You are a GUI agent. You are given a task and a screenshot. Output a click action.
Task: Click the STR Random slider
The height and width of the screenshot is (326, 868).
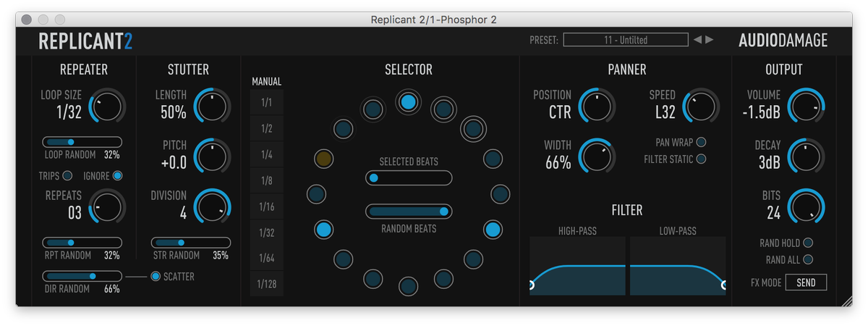[x=191, y=243]
